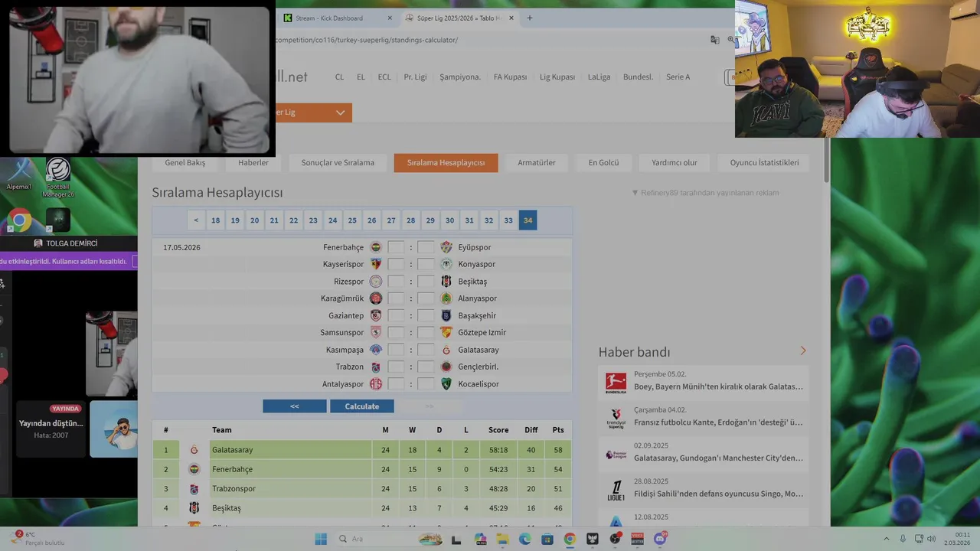The height and width of the screenshot is (551, 980).
Task: Open the LaLiga link in top navigation
Action: click(599, 77)
